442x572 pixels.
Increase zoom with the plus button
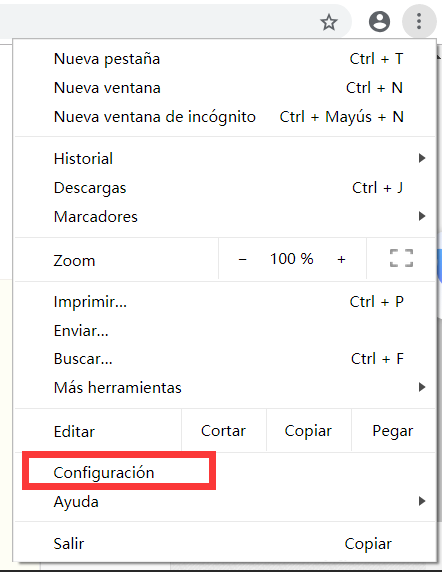click(341, 259)
